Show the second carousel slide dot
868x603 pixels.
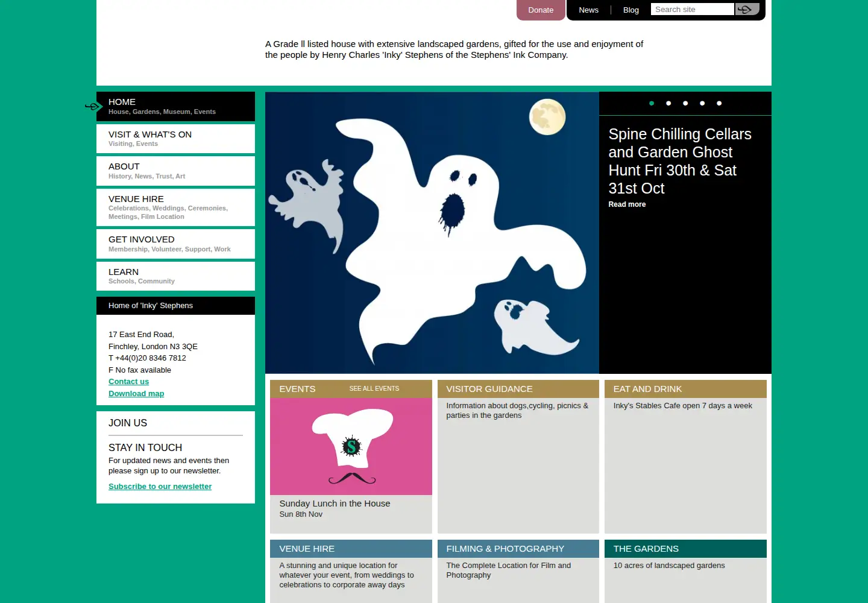[x=668, y=103]
